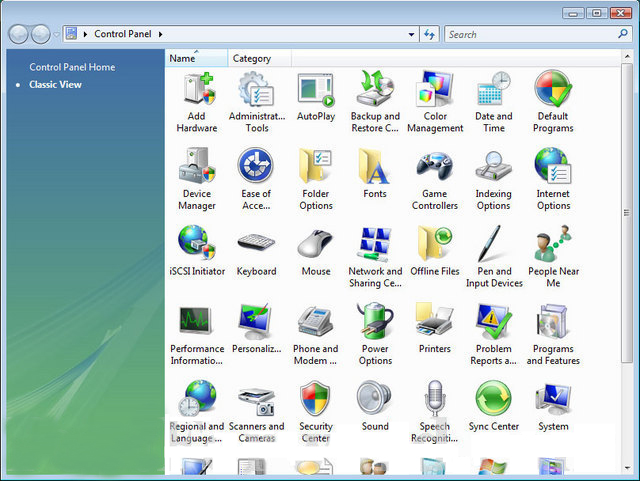Open Programs and Features
The height and width of the screenshot is (481, 640).
pyautogui.click(x=553, y=335)
